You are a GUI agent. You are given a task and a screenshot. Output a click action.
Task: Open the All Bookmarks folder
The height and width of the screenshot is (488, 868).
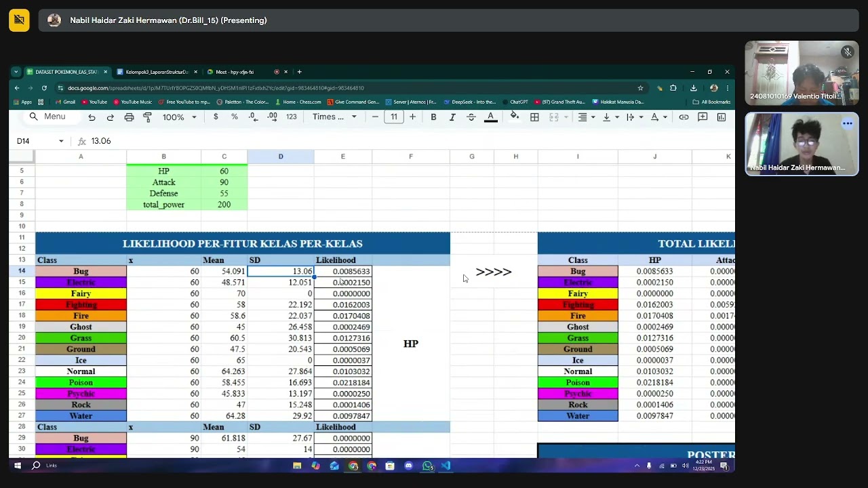tap(711, 102)
